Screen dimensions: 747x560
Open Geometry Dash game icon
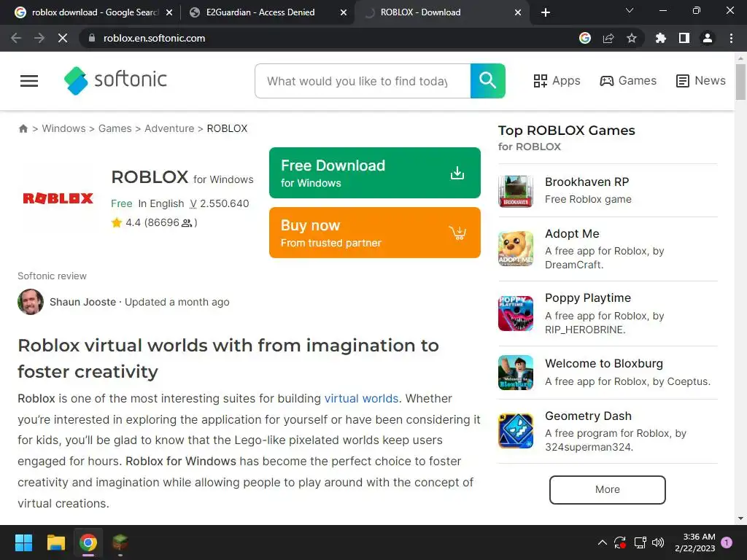516,431
